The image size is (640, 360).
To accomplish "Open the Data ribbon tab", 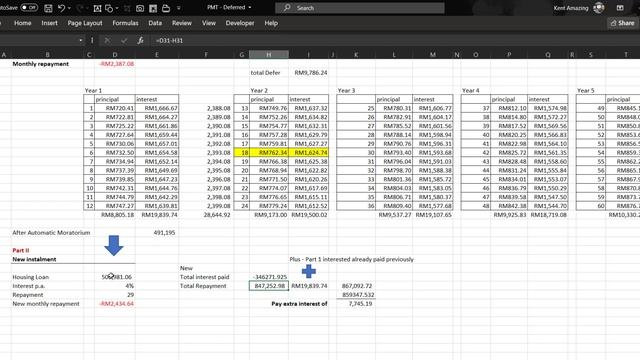I will (155, 23).
